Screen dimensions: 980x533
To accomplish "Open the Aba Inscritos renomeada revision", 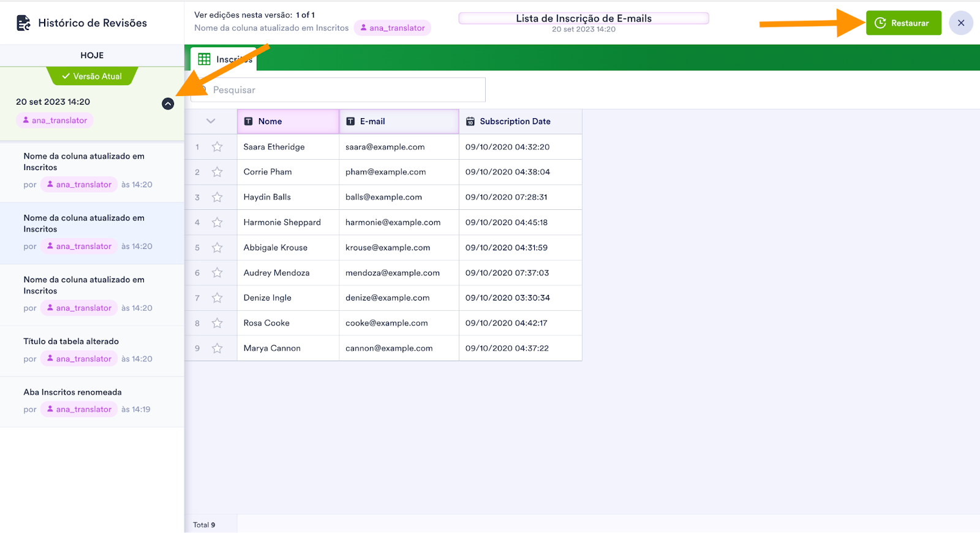I will point(72,392).
